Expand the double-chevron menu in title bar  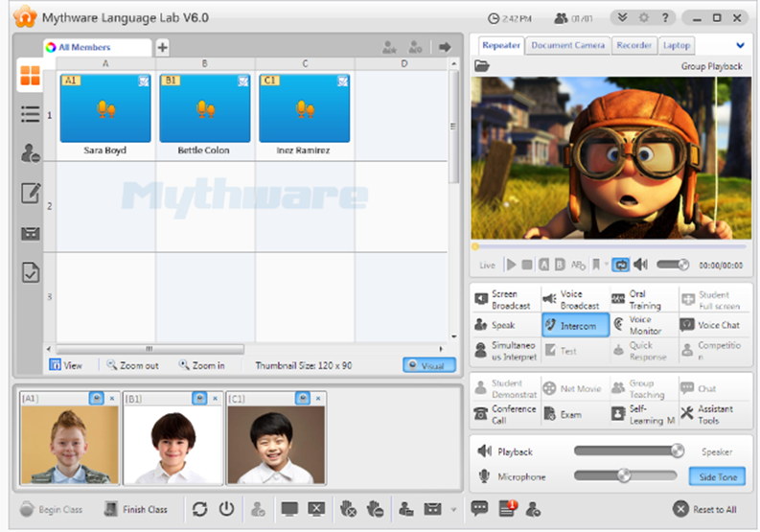(622, 17)
